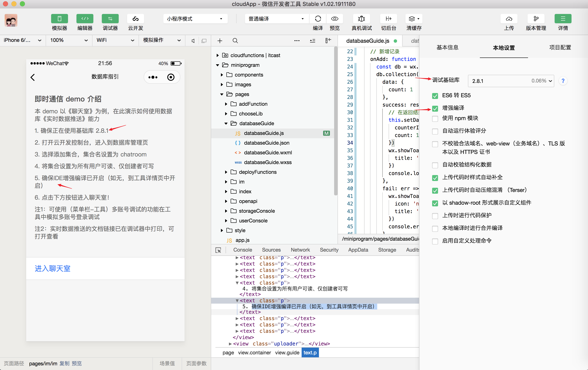Enable 上传时进行代码保护 checkbox

435,216
